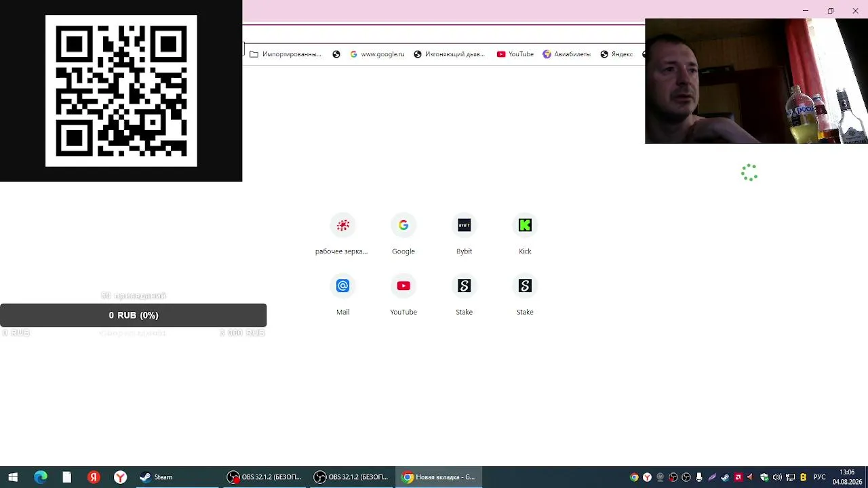Click the red arrow tray icon beside AMD

[x=750, y=477]
